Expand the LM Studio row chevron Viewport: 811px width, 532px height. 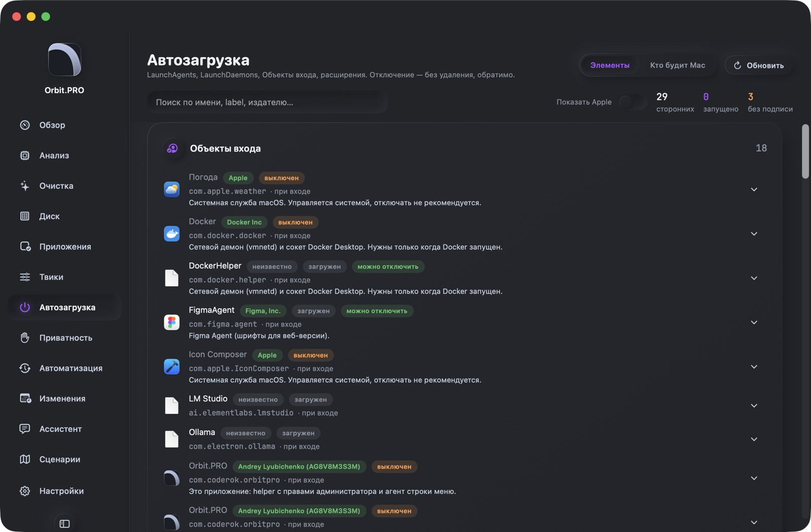point(754,406)
